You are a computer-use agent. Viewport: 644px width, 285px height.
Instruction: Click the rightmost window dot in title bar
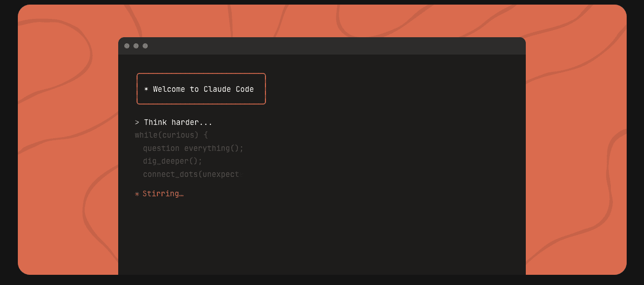145,46
